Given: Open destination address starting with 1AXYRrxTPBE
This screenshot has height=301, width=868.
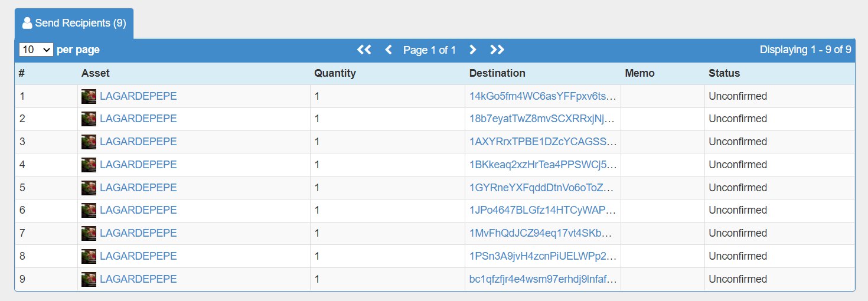Looking at the screenshot, I should tap(543, 142).
